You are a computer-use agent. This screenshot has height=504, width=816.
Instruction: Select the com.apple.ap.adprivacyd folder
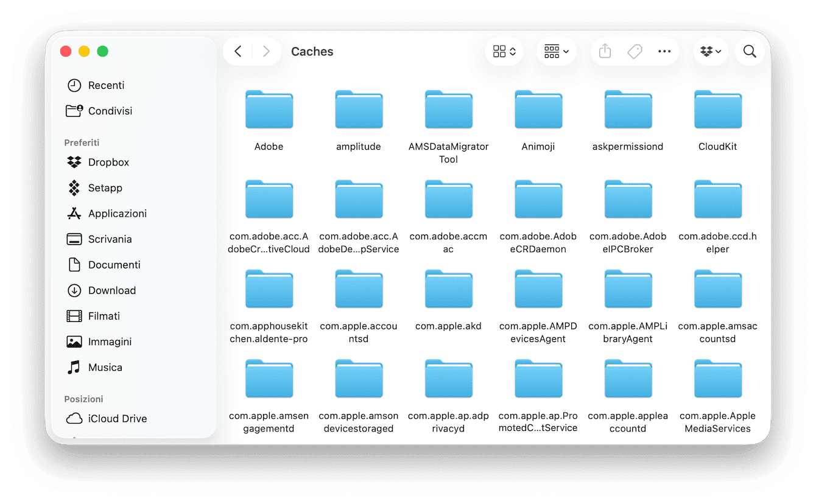click(449, 379)
